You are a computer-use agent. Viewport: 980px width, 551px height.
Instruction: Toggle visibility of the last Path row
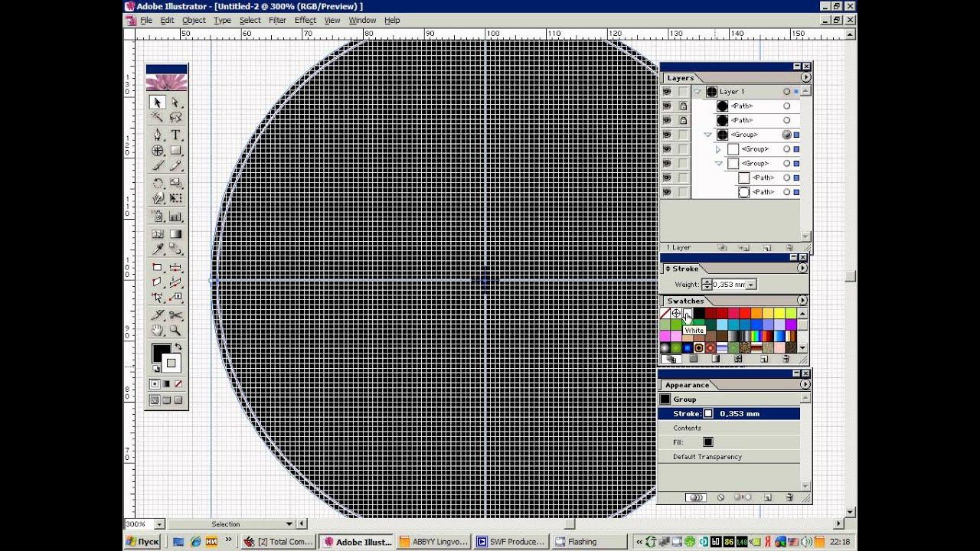(667, 192)
